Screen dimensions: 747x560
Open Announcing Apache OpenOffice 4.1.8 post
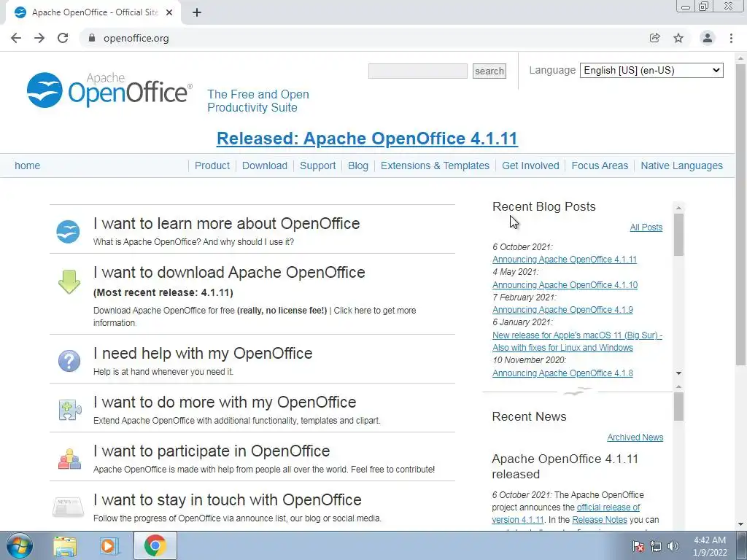click(x=562, y=373)
